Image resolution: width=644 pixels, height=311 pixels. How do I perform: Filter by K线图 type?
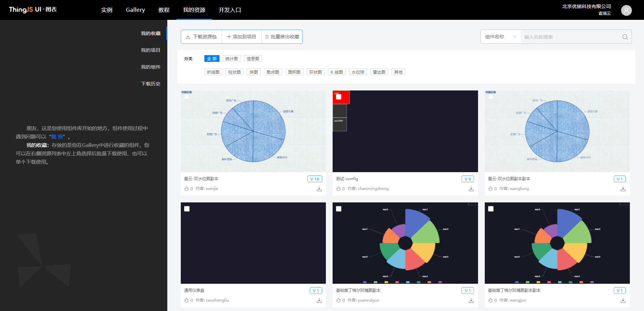tap(337, 72)
